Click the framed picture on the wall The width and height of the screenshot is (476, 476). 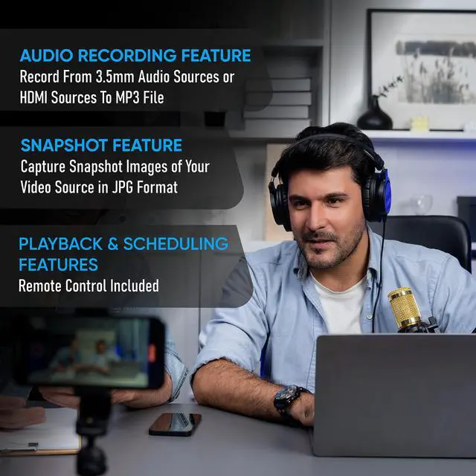click(x=422, y=71)
